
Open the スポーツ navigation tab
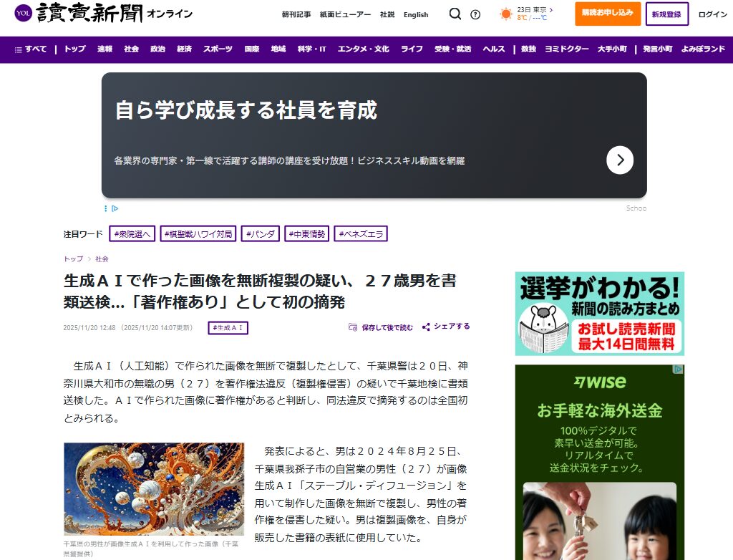(x=218, y=49)
